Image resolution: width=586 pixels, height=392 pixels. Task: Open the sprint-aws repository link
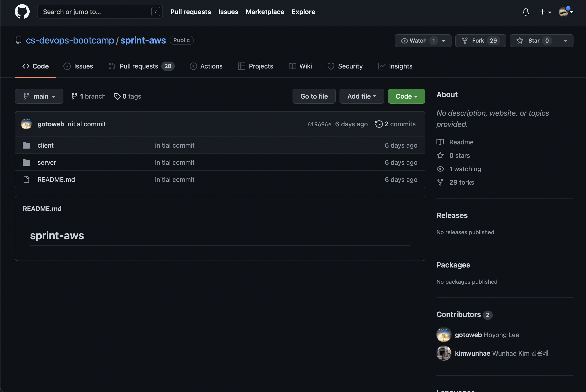point(143,40)
